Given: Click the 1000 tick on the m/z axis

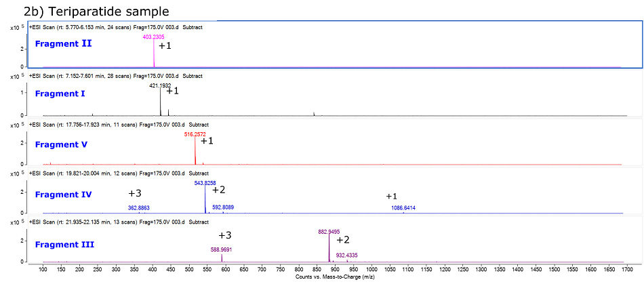Looking at the screenshot, I should 371,270.
